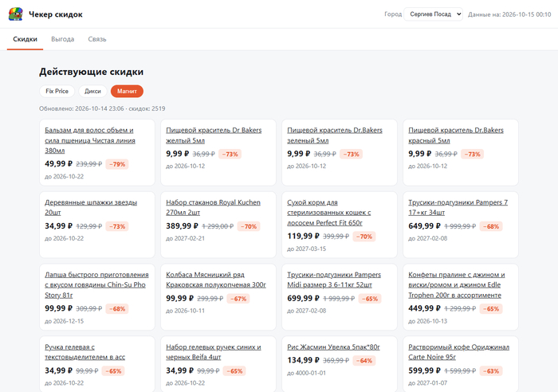
Task: Switch to the Скидки tab
Action: [25, 39]
